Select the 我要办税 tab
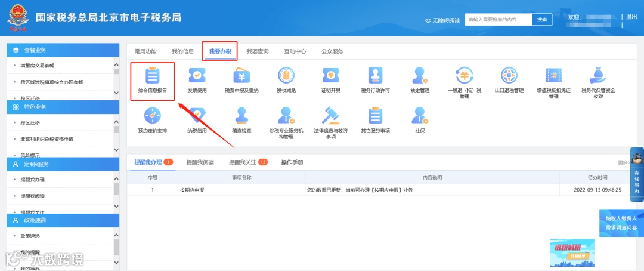The image size is (644, 271). pos(220,51)
